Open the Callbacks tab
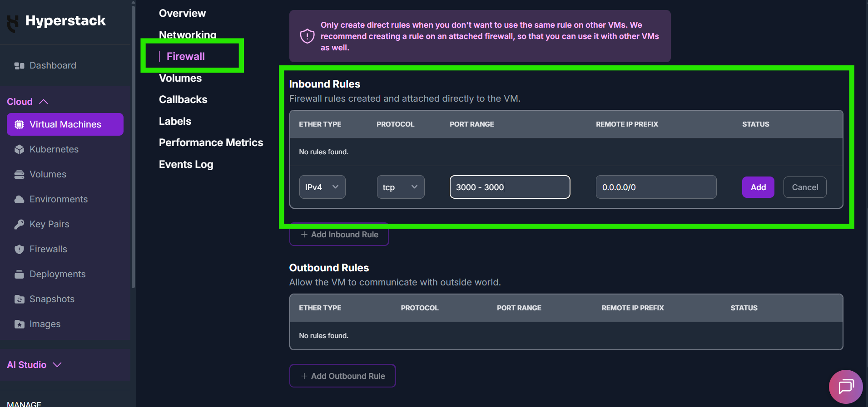This screenshot has width=868, height=407. tap(183, 99)
